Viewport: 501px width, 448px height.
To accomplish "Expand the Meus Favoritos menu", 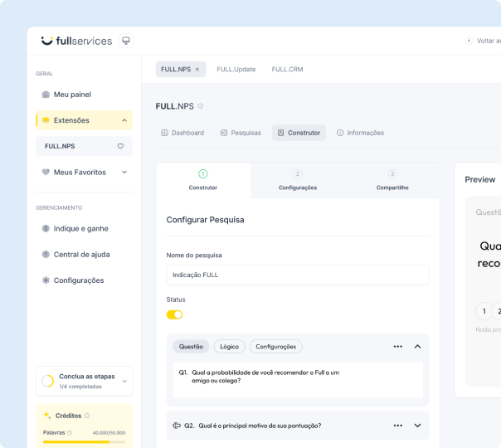I will (124, 173).
